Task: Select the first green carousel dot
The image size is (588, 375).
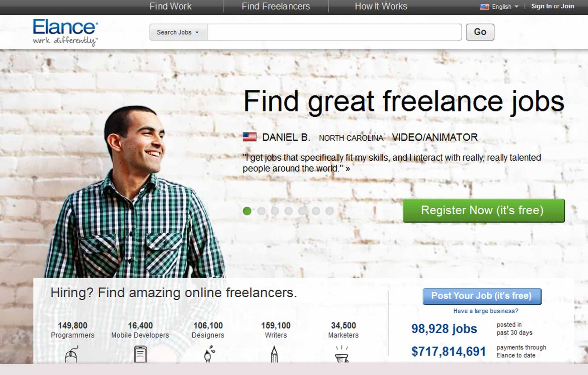Action: tap(247, 211)
